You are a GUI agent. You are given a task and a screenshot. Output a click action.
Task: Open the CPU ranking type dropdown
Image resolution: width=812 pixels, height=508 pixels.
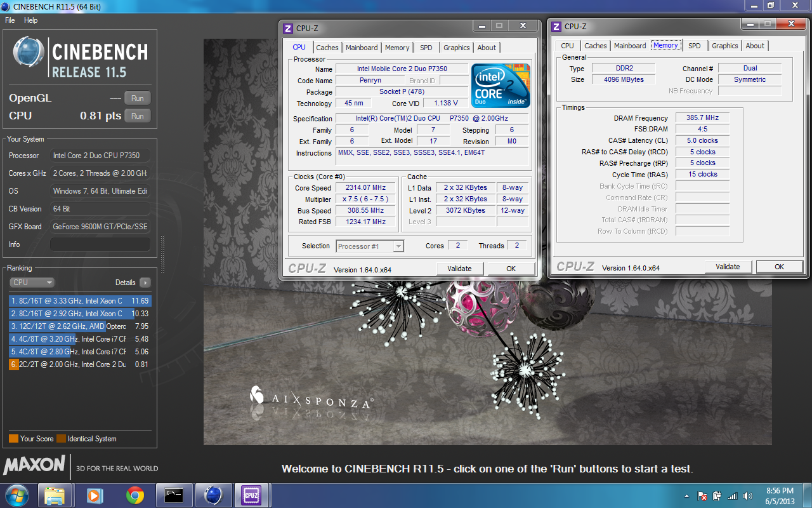point(32,283)
